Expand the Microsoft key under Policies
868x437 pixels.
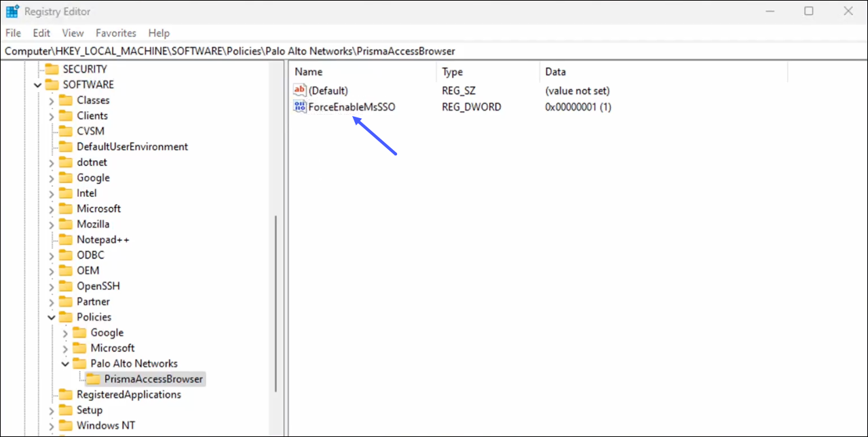(x=65, y=348)
